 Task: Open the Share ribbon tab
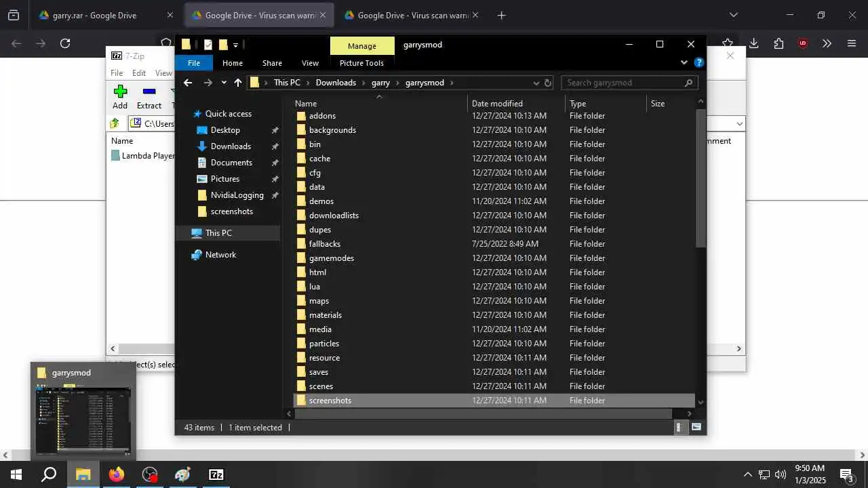pos(272,63)
